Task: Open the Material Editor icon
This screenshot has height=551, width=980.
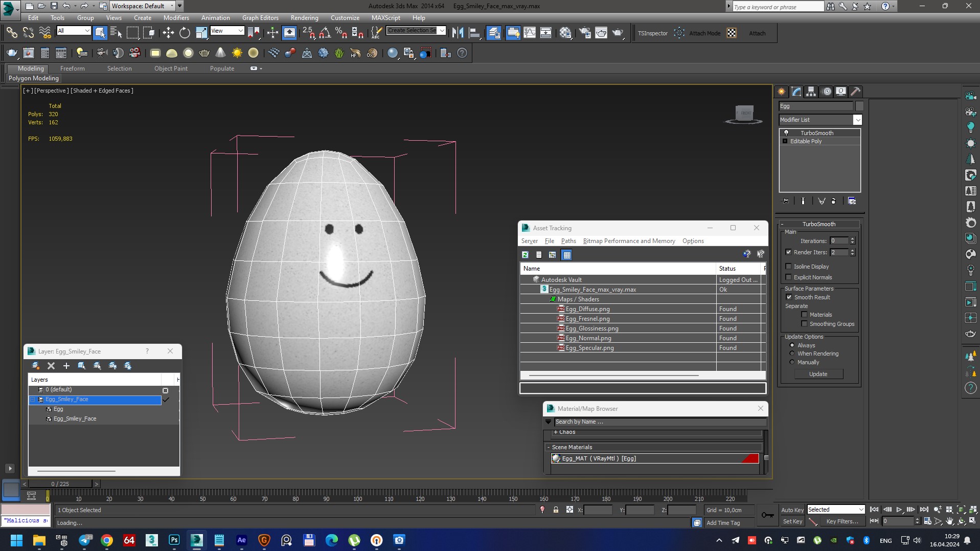Action: 565,33
